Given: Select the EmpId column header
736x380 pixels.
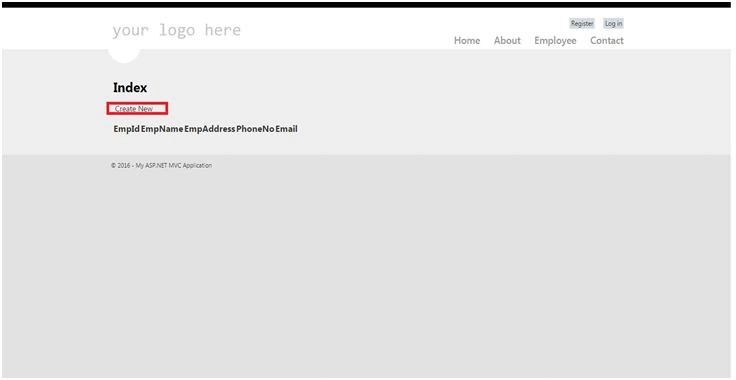Looking at the screenshot, I should click(127, 129).
